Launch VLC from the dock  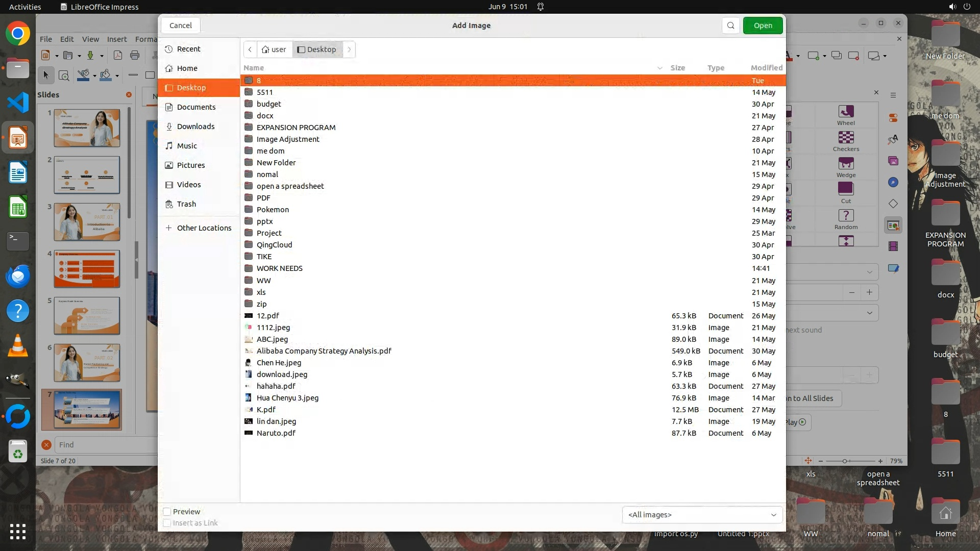[18, 346]
